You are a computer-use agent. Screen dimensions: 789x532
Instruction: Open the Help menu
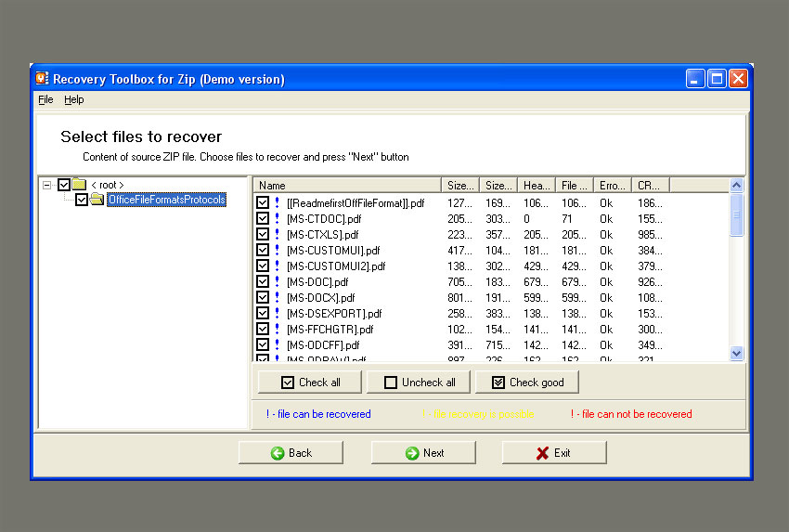click(74, 99)
